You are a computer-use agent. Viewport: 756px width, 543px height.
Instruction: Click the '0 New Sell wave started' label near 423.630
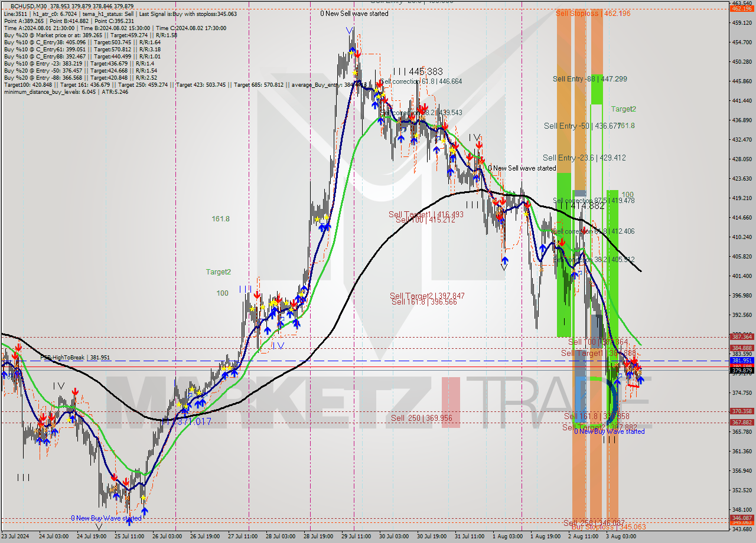[522, 168]
